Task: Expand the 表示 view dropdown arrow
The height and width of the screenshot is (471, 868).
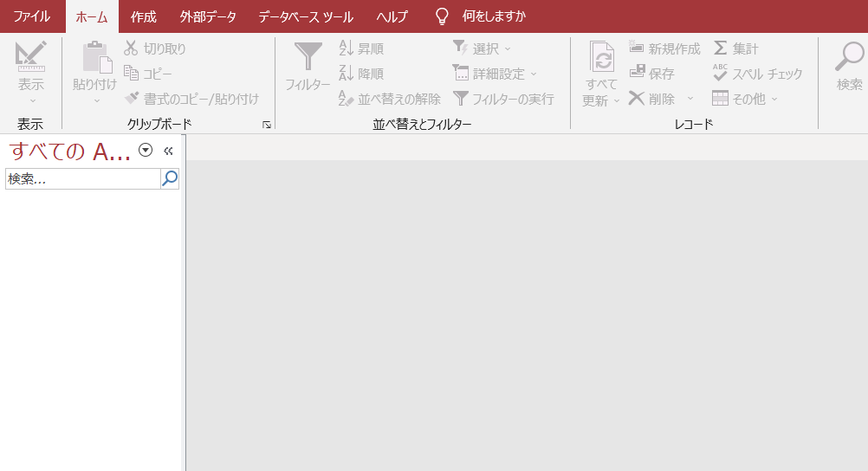Action: coord(33,100)
